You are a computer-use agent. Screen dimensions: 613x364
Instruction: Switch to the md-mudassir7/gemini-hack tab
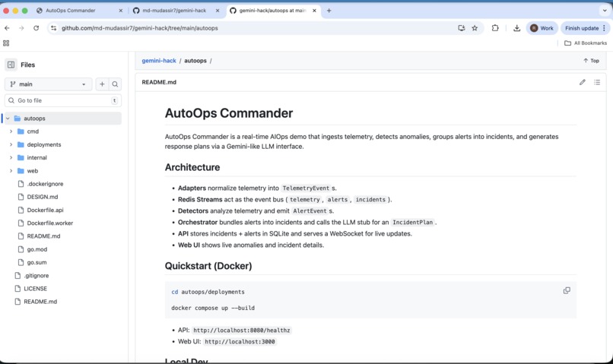[174, 11]
